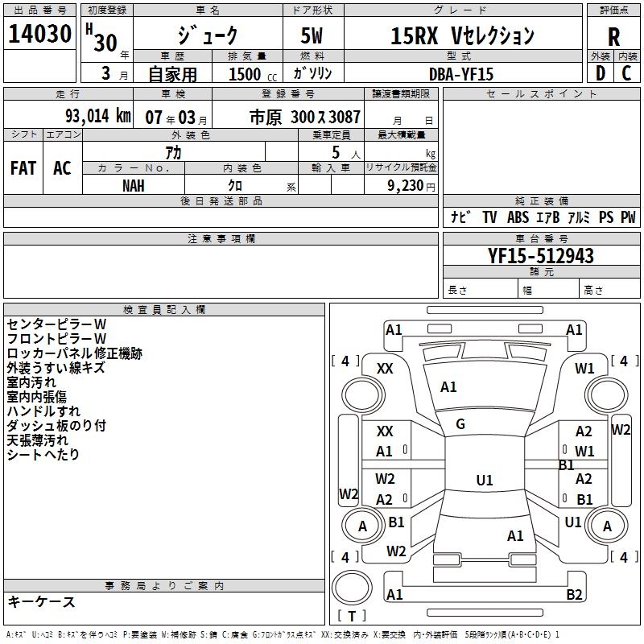Click inspector note ダッシュ板のり付
The width and height of the screenshot is (644, 644).
pyautogui.click(x=56, y=426)
